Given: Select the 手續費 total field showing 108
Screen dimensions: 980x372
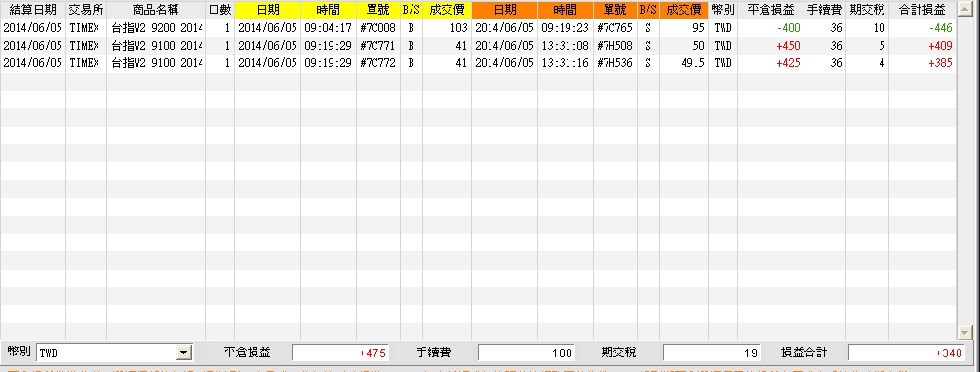Looking at the screenshot, I should (526, 353).
